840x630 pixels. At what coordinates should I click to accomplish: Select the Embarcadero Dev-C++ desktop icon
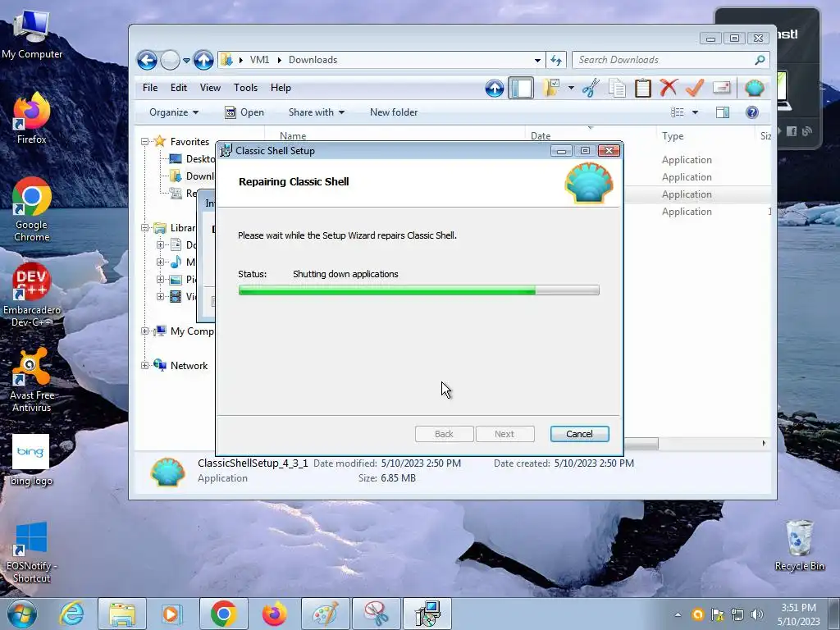(x=31, y=294)
